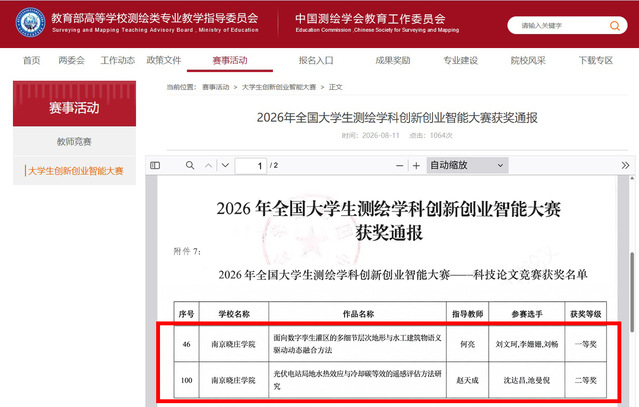Click breadcrumb link 赛事活动
The height and width of the screenshot is (407, 639).
coord(216,87)
